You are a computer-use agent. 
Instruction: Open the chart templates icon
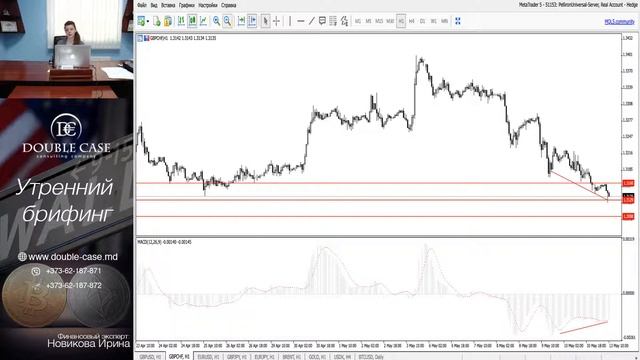(x=157, y=21)
